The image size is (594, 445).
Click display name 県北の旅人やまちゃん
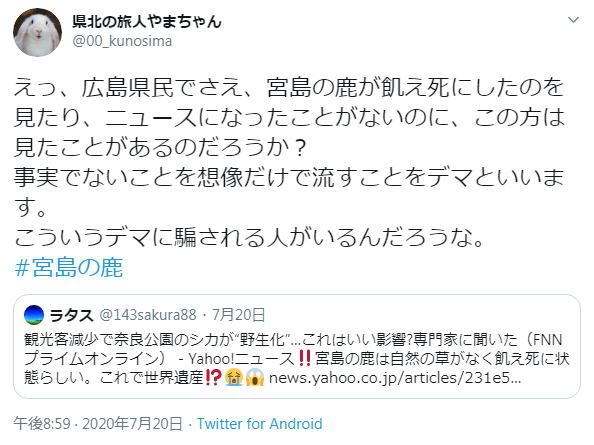click(x=147, y=22)
